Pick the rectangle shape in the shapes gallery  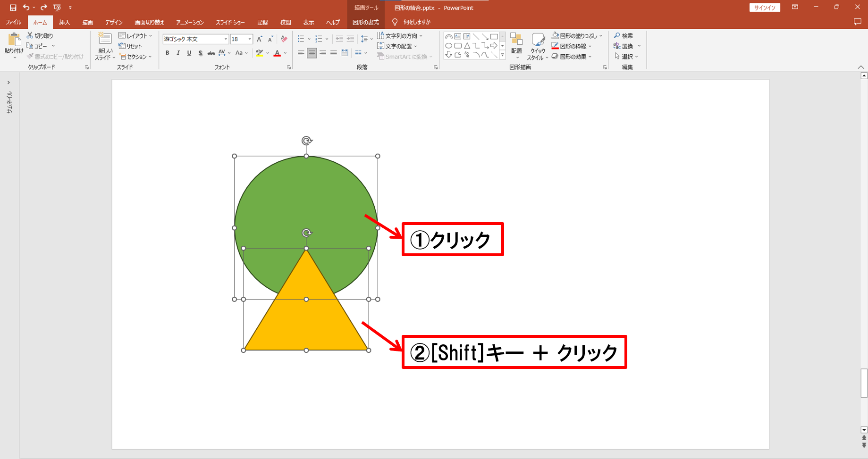pos(494,36)
